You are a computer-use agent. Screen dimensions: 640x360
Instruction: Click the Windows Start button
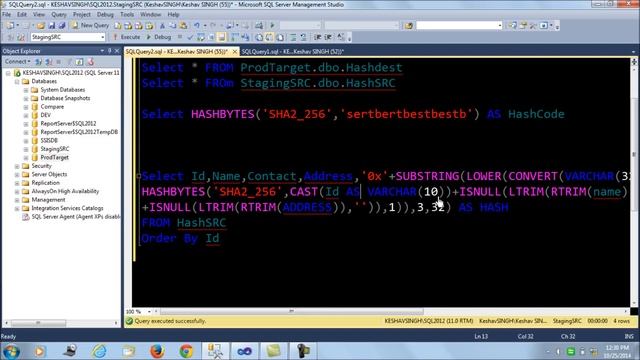tap(11, 351)
